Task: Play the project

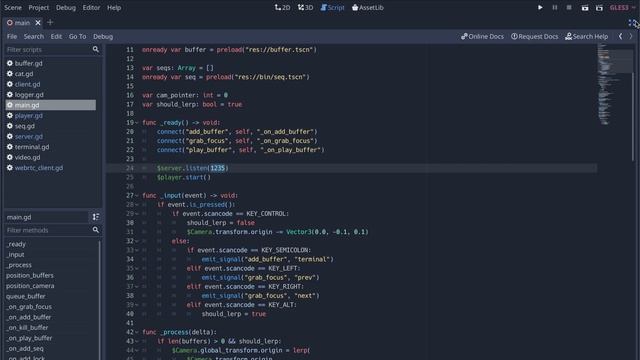Action: pyautogui.click(x=540, y=7)
